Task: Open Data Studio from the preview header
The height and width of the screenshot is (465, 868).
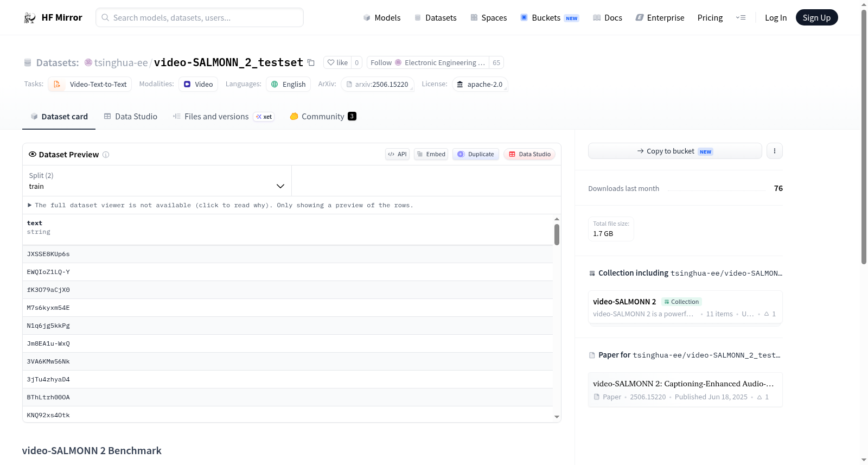Action: [x=529, y=154]
